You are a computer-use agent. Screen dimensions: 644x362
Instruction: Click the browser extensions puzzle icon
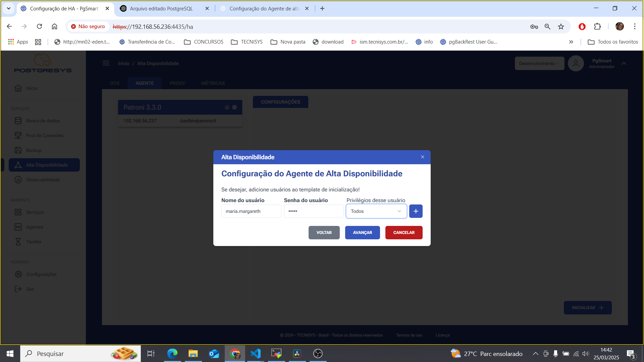(x=597, y=26)
